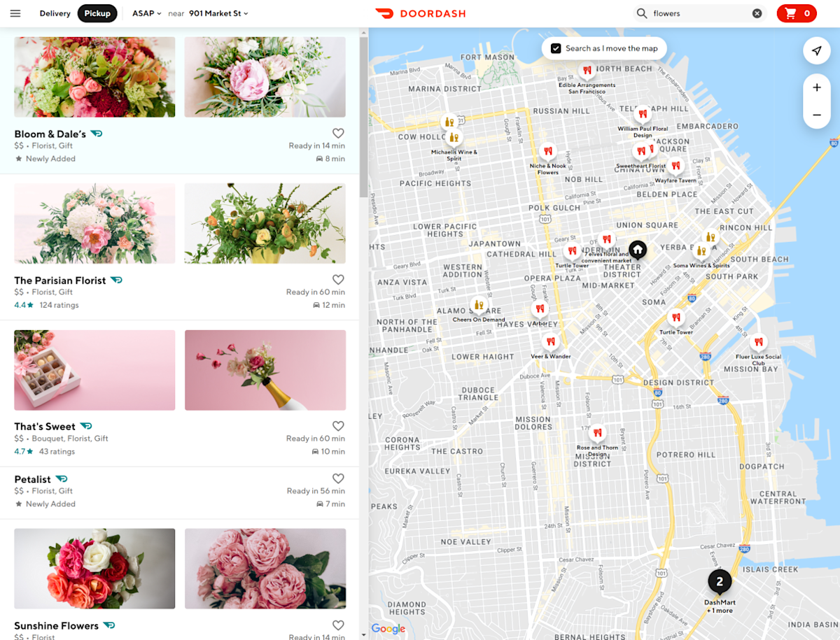The width and height of the screenshot is (840, 640).
Task: Open the Michaelis Wine & Spirit pin
Action: pyautogui.click(x=454, y=137)
